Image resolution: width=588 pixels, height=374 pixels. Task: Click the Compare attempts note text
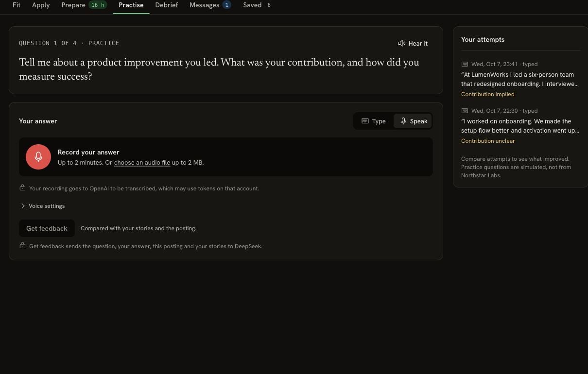tap(516, 167)
